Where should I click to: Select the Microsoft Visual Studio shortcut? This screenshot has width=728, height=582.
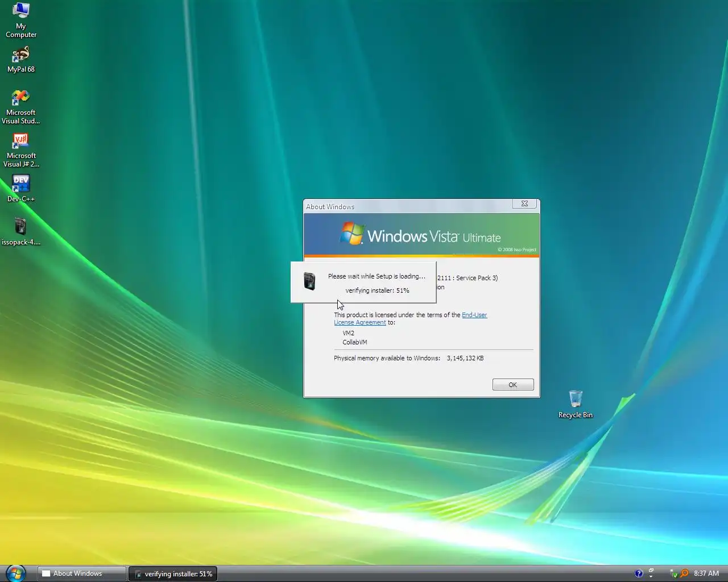tap(21, 107)
